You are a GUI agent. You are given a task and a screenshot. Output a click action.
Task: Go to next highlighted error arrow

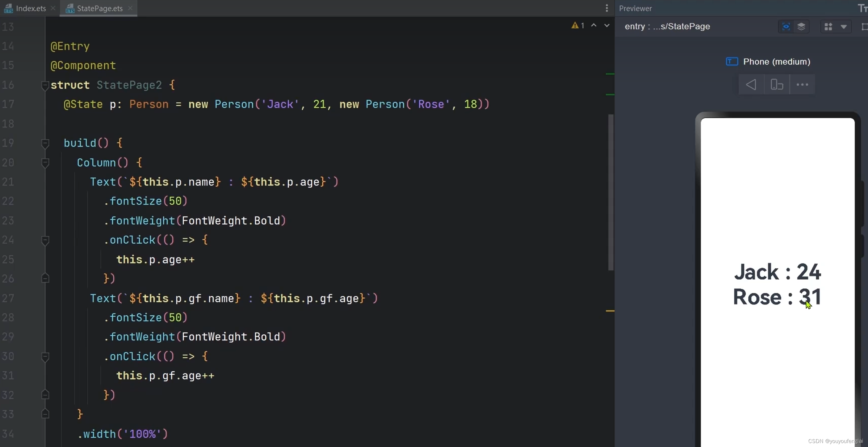[x=607, y=26]
